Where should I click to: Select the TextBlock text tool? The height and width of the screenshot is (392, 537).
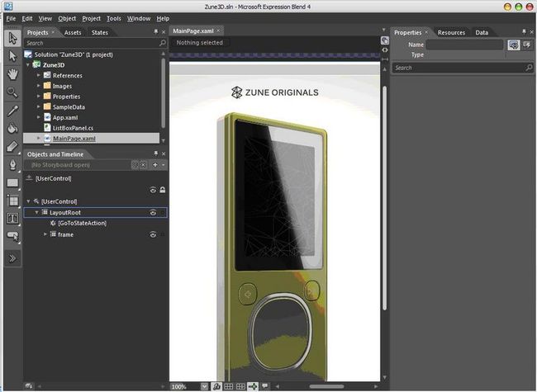point(12,218)
